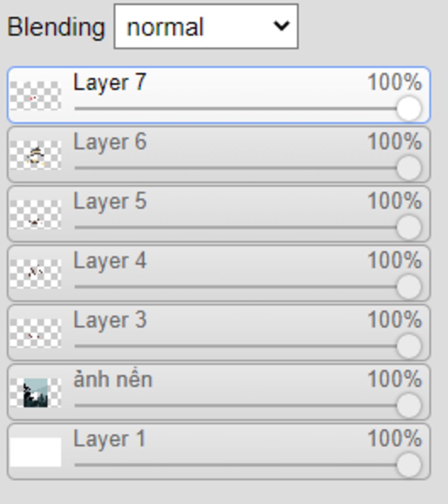Click the Layer 3 100% opacity value
This screenshot has height=504, width=448.
click(394, 320)
